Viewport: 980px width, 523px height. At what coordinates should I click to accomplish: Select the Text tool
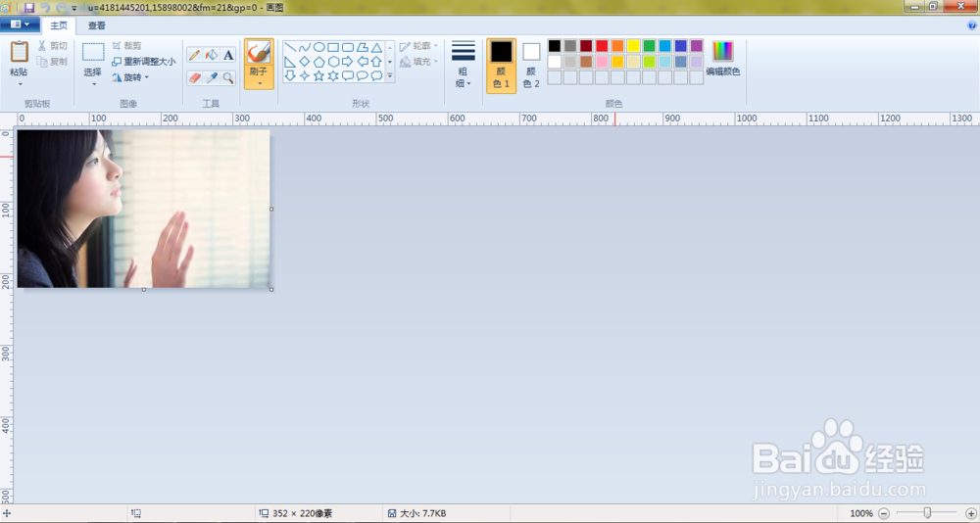tap(228, 55)
